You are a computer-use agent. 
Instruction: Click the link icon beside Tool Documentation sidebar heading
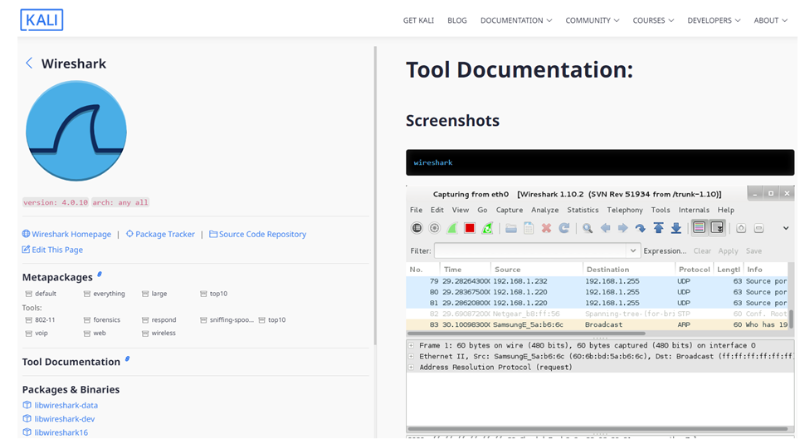127,359
